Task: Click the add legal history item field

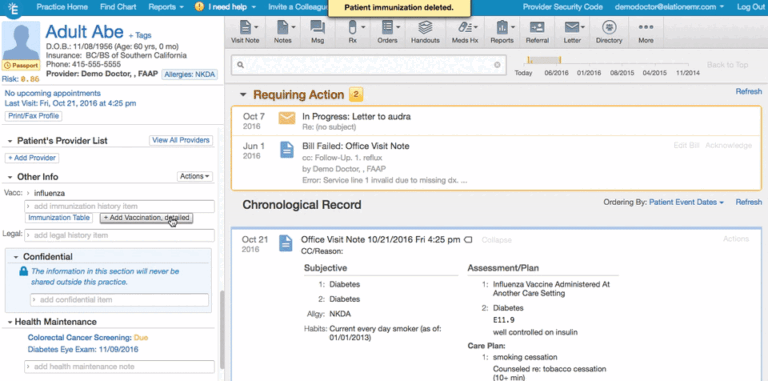Action: (120, 236)
